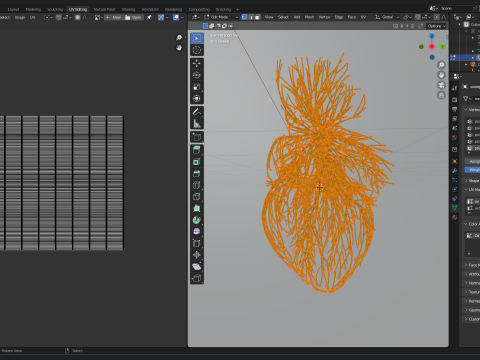Viewport: 480px width, 360px height.
Task: Collapse the Vertex Groups panel
Action: coord(472,109)
